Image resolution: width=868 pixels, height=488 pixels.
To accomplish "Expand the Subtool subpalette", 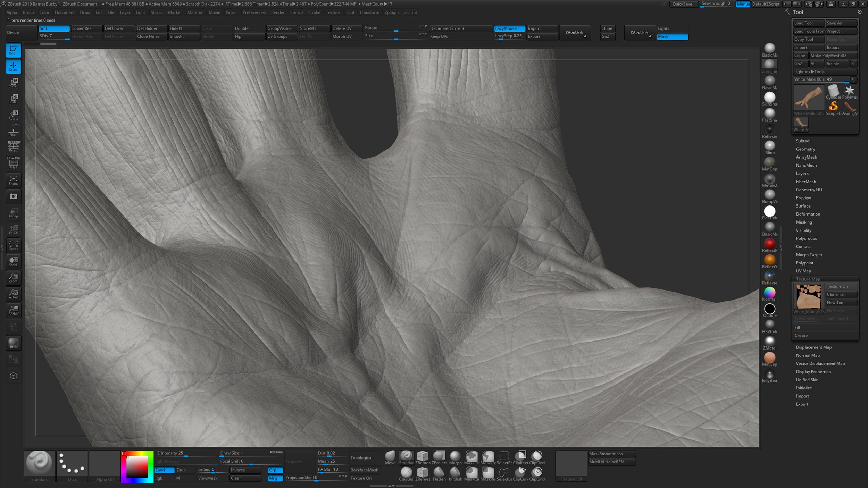I will (x=803, y=141).
